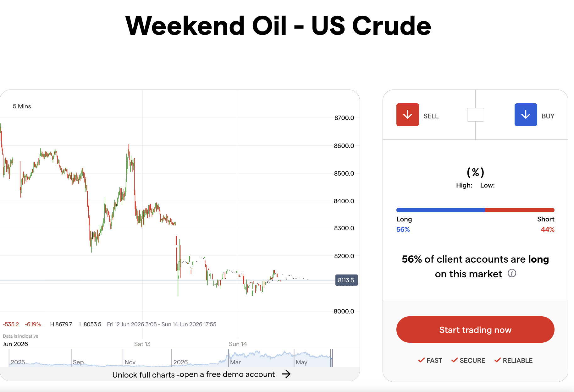
Task: Click the small spread box between Sell and Buy
Action: click(475, 115)
